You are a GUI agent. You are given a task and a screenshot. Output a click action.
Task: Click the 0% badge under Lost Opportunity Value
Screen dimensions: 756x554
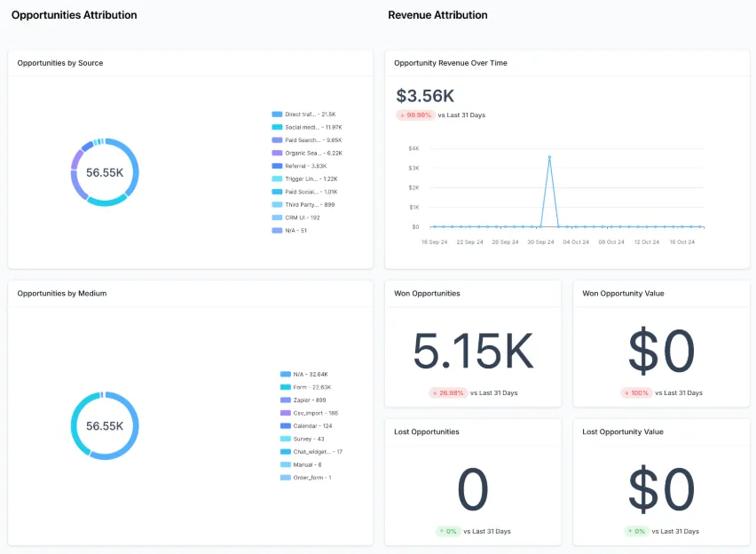[636, 531]
